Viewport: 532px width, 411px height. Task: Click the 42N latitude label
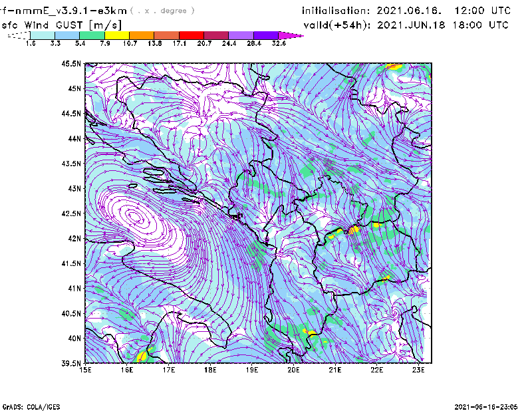(74, 239)
